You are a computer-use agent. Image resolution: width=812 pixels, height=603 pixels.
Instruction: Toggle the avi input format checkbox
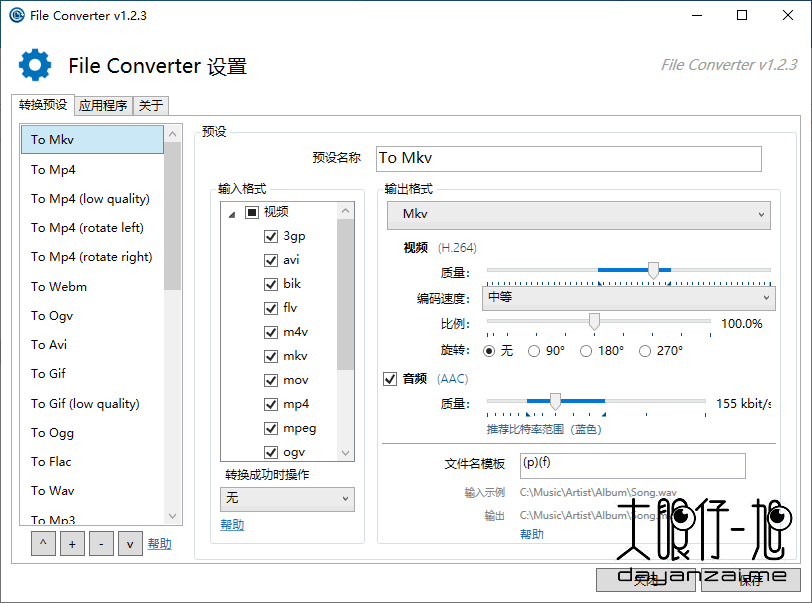pos(271,260)
